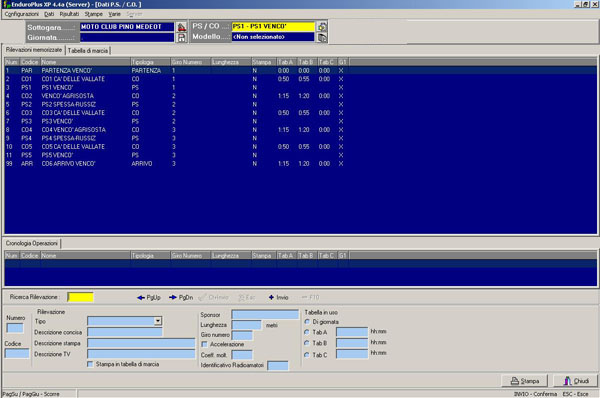The image size is (600, 398).
Task: Click the greyed Ctrl+Invio toolbar button
Action: (214, 297)
